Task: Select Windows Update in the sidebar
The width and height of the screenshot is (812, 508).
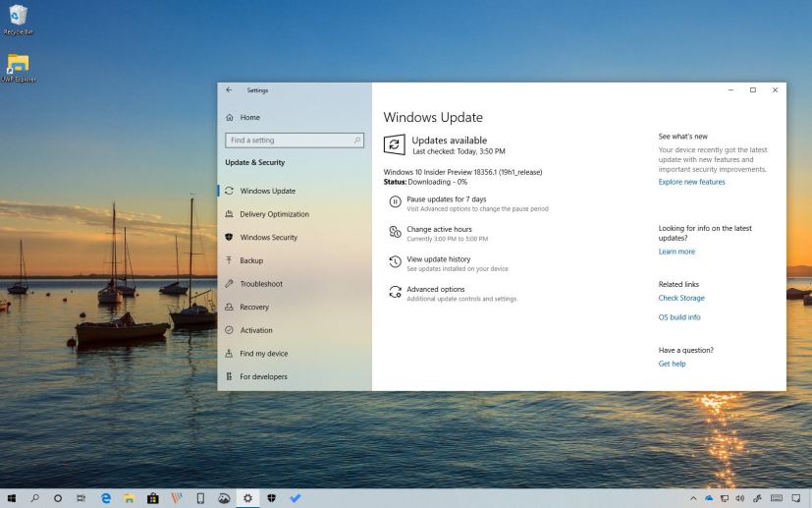Action: [268, 191]
